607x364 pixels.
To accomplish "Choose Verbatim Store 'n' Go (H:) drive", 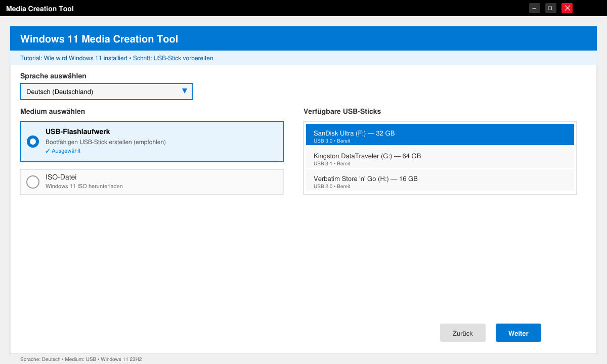I will (x=440, y=180).
